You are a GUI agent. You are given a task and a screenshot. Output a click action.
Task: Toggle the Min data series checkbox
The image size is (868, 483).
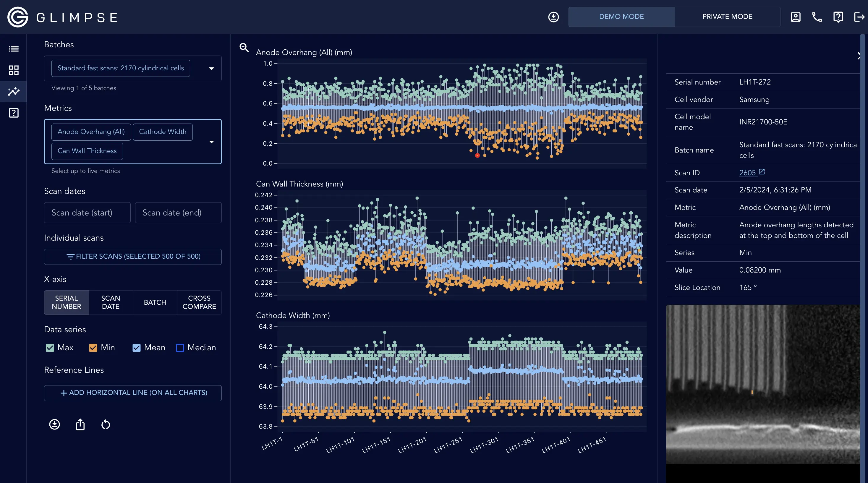[93, 348]
